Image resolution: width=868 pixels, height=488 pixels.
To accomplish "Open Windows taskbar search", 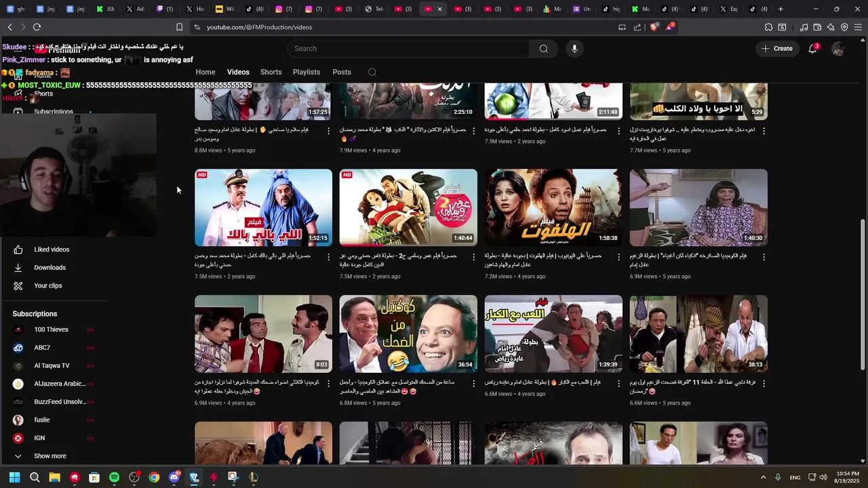I will [35, 477].
